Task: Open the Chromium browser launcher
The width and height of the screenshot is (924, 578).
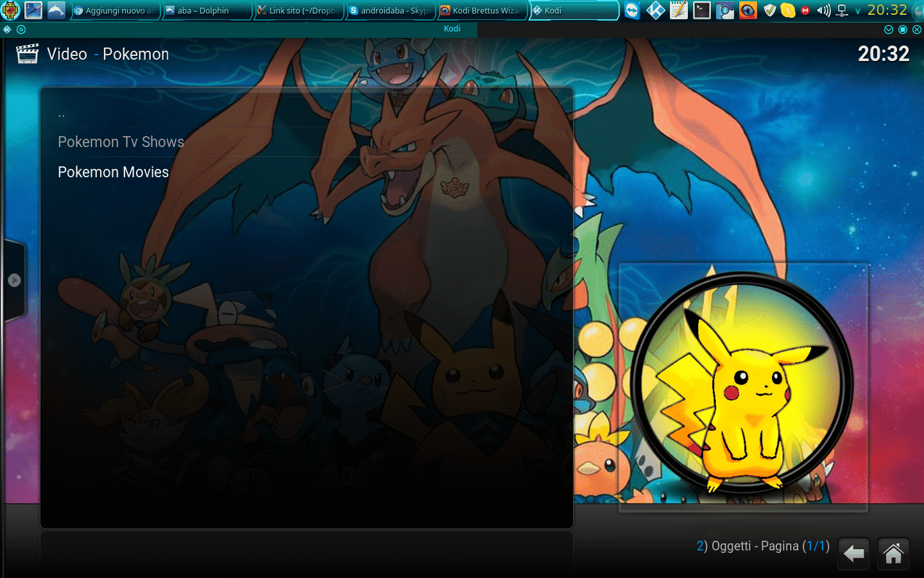Action: 725,10
